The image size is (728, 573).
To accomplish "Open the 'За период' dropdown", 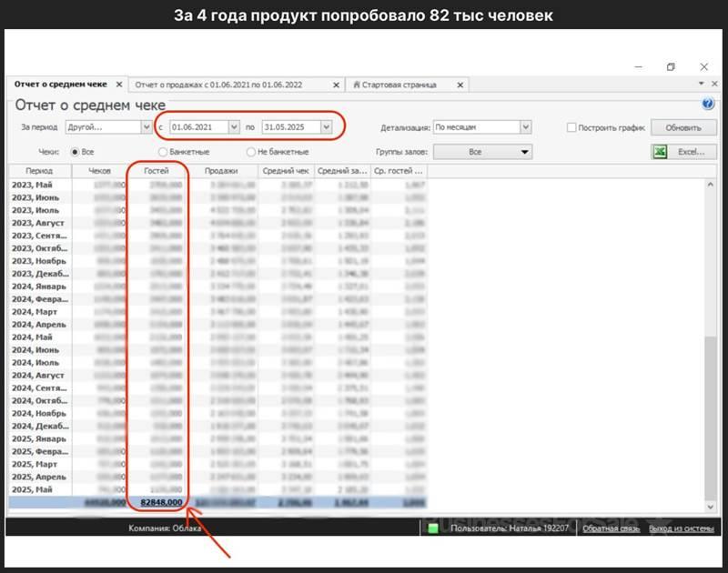I will click(x=146, y=127).
